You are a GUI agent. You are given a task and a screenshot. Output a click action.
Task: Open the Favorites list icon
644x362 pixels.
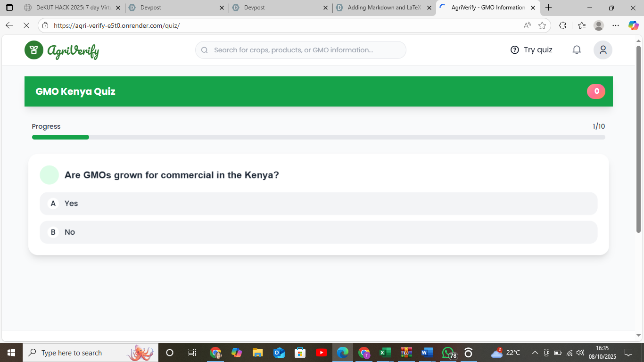click(x=581, y=25)
